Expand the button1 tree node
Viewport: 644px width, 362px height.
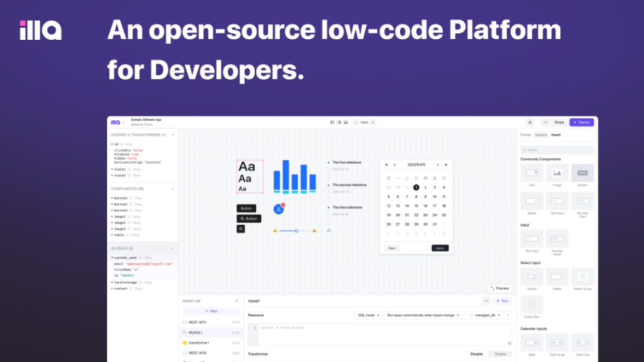point(112,198)
